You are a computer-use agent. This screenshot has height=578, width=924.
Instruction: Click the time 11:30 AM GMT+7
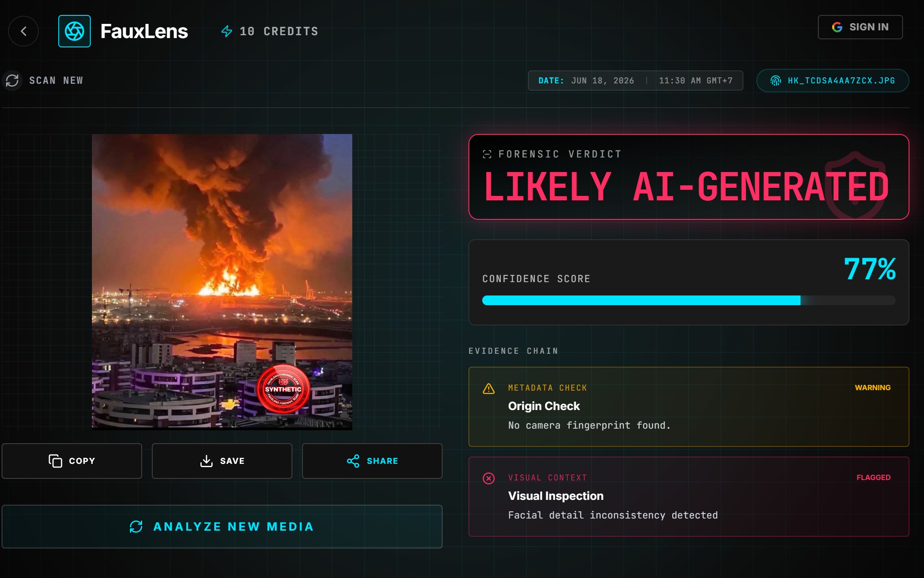tap(696, 81)
